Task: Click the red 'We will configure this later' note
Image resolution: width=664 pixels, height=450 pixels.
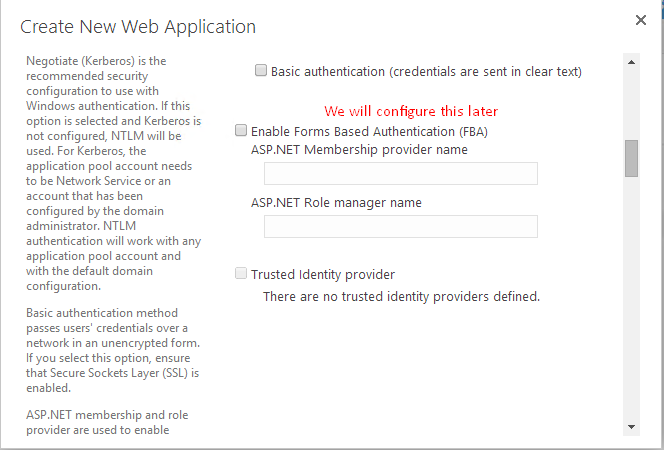Action: point(411,111)
